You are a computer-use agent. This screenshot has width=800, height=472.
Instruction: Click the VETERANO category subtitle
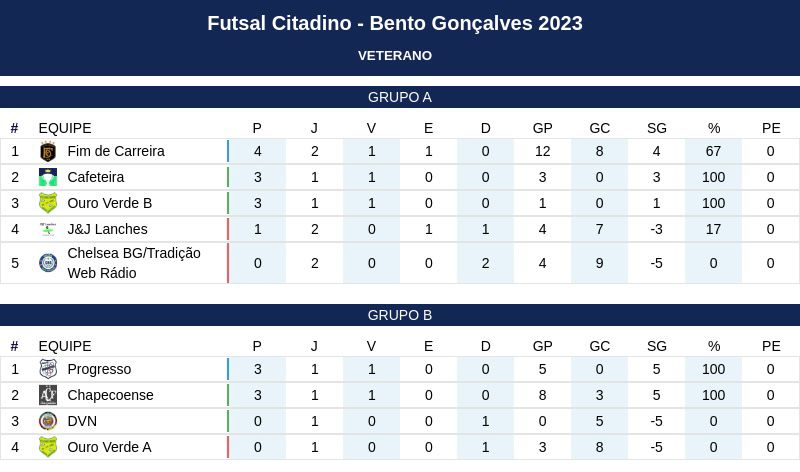tap(395, 56)
